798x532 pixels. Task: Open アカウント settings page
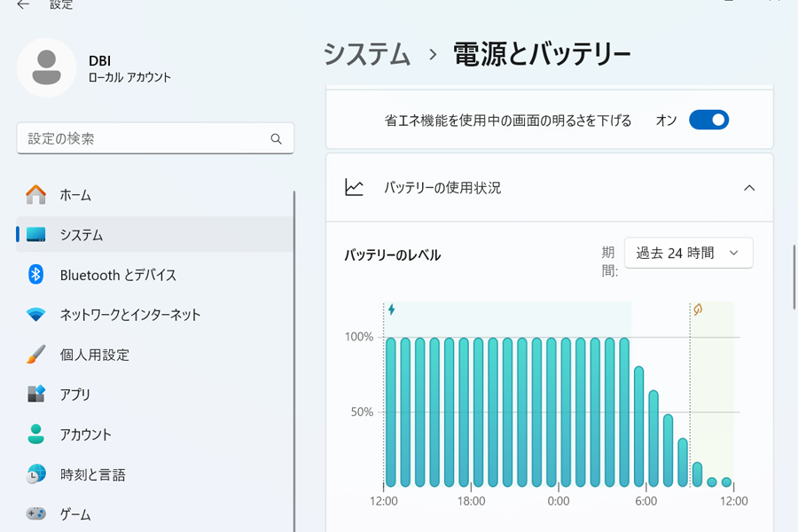coord(154,434)
